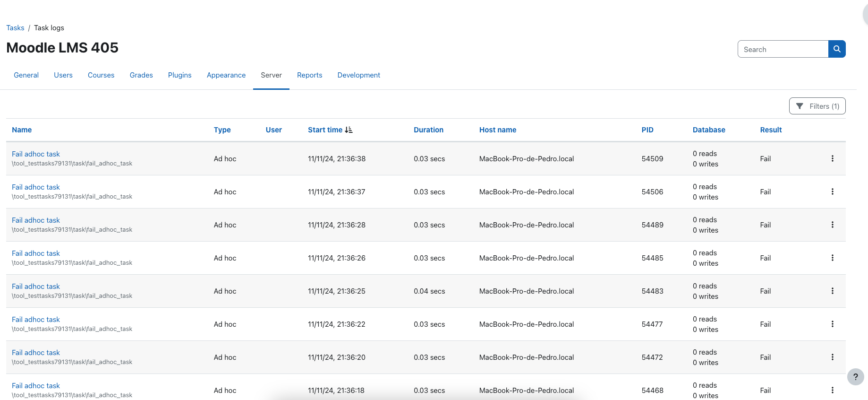The image size is (868, 400).
Task: Go to Tasks breadcrumb link
Action: tap(15, 28)
